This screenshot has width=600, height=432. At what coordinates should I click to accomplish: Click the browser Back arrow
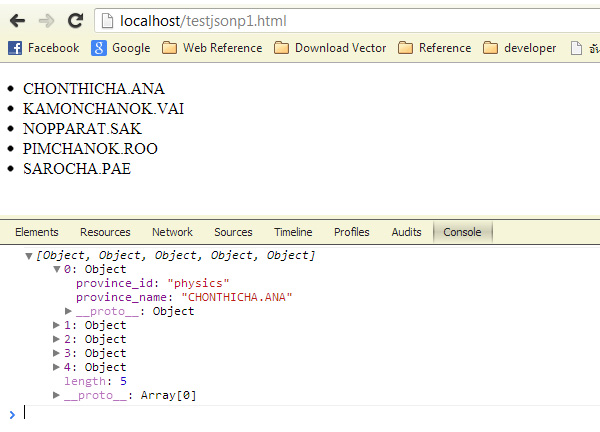point(19,20)
